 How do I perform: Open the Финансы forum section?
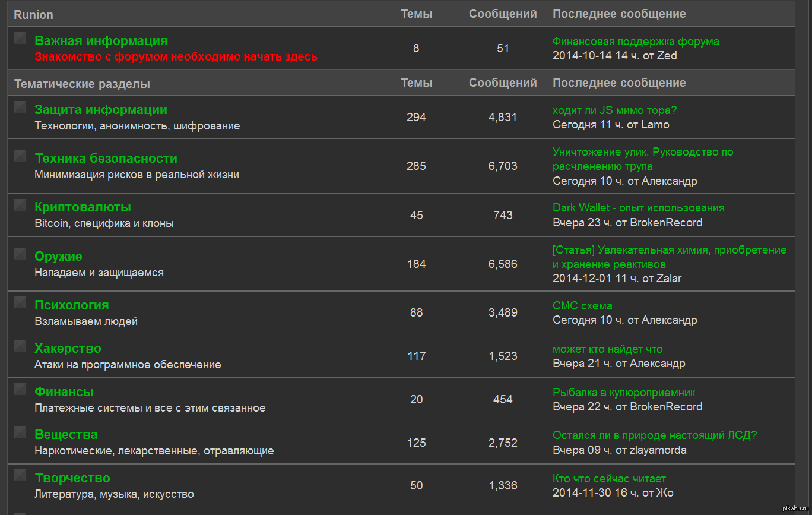[x=64, y=392]
